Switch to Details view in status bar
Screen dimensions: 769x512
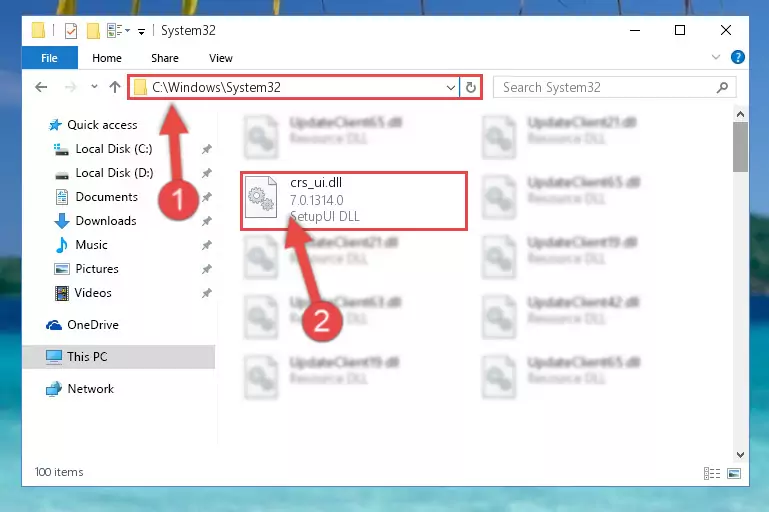pos(712,473)
